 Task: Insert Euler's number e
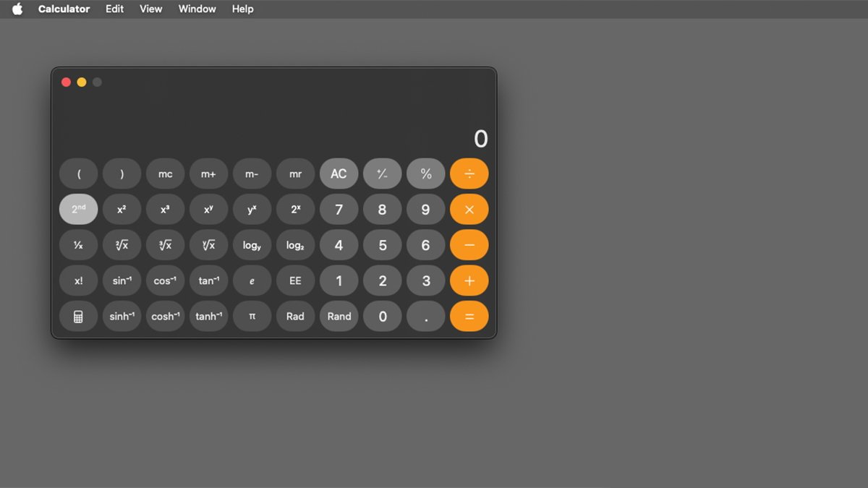(x=252, y=281)
